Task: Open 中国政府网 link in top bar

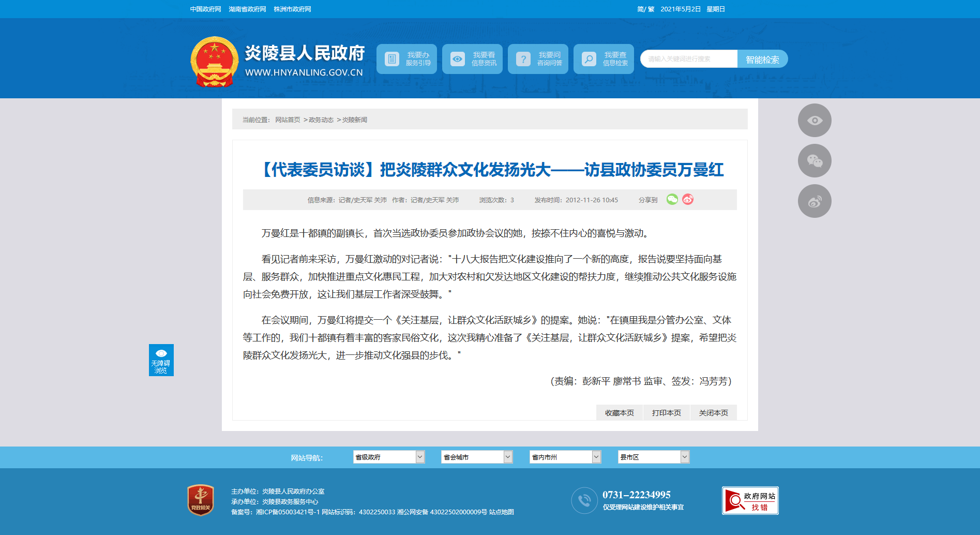Action: tap(205, 9)
